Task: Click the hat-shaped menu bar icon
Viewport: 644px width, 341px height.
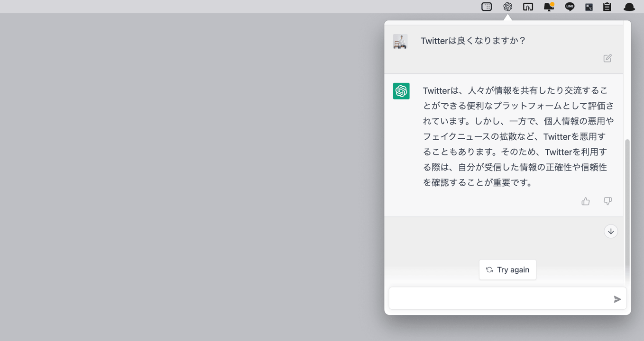Action: (629, 7)
